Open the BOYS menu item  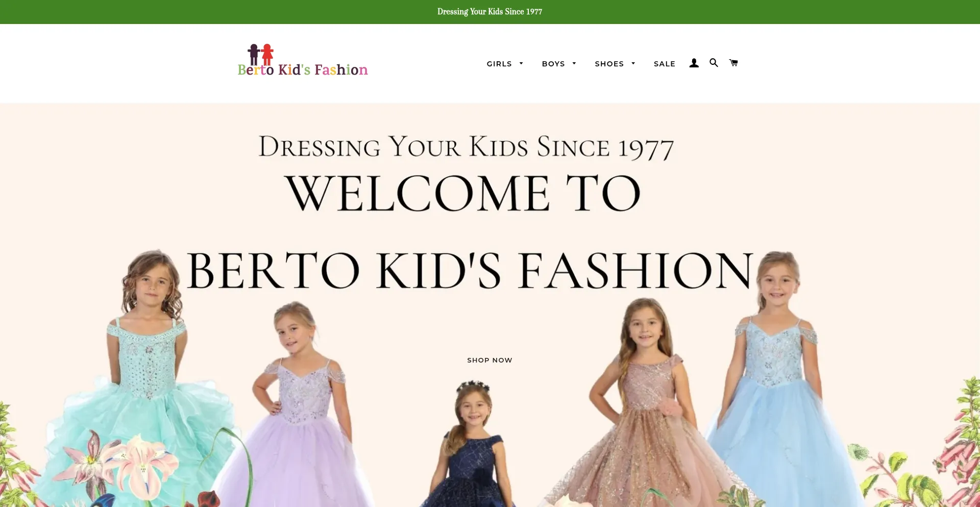[x=553, y=64]
